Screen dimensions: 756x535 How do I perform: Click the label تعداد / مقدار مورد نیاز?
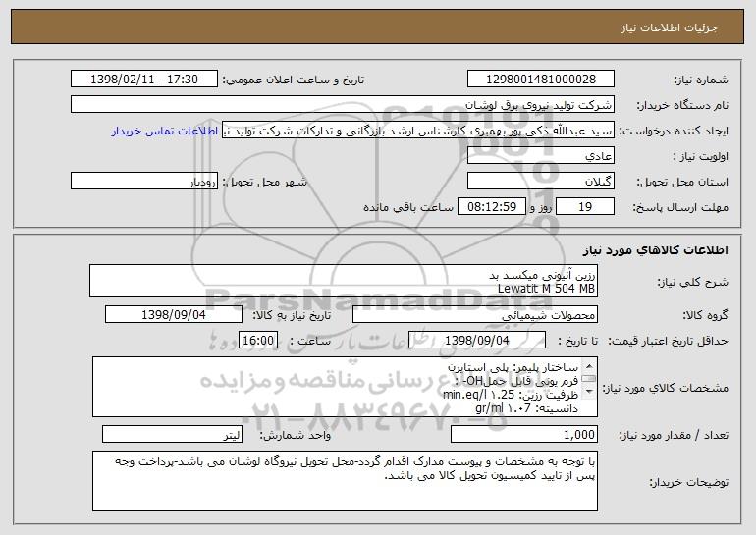674,435
